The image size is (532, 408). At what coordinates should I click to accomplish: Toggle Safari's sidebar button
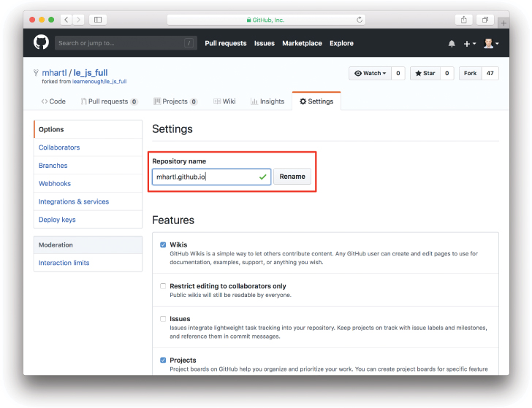(x=99, y=20)
